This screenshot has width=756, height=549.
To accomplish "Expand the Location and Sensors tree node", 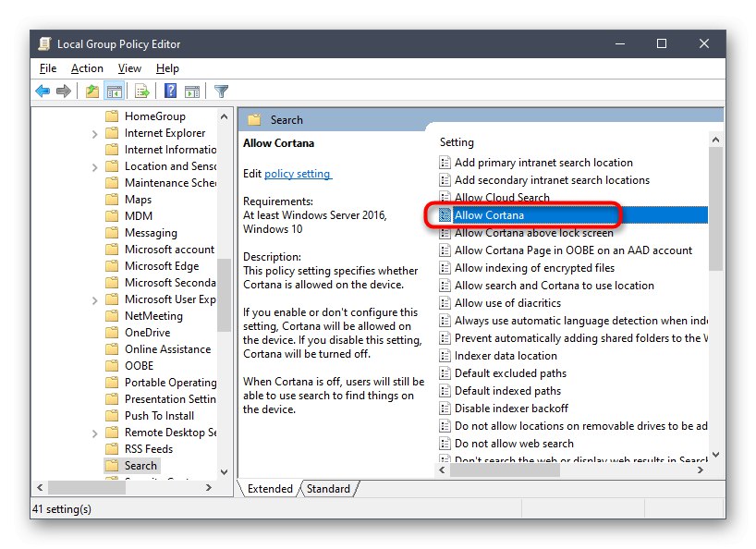I will pos(94,167).
